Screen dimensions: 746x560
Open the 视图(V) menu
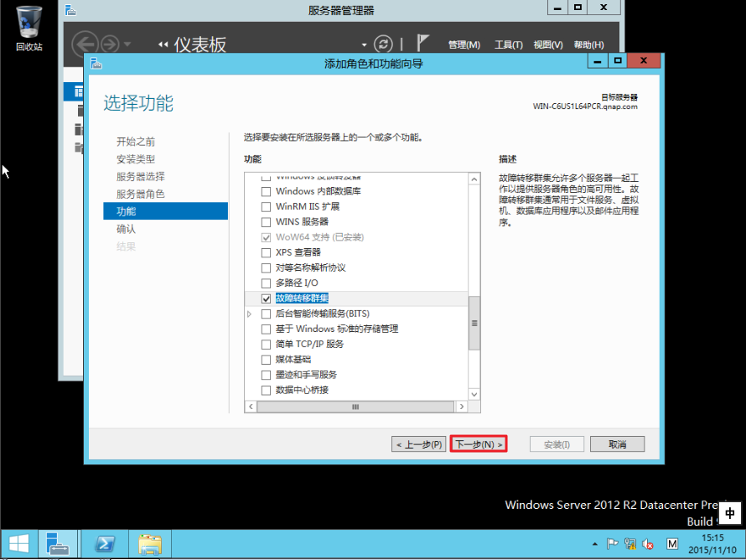pyautogui.click(x=548, y=44)
